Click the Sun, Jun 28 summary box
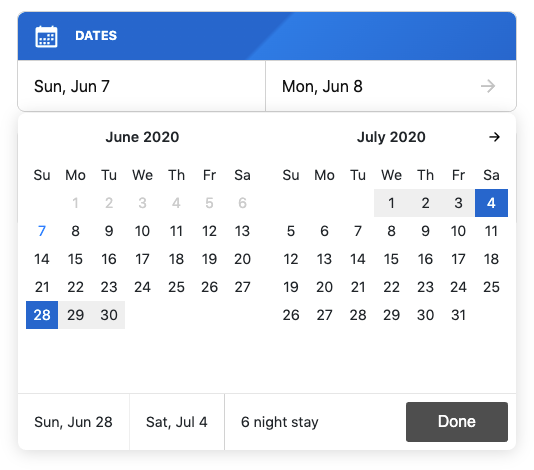534x470 pixels. 74,422
